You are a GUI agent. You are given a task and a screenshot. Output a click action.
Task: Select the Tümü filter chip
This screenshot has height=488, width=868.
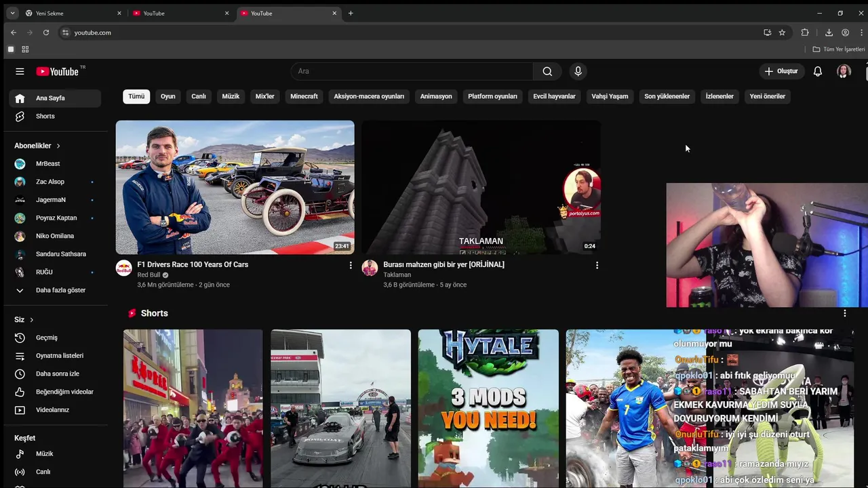136,96
